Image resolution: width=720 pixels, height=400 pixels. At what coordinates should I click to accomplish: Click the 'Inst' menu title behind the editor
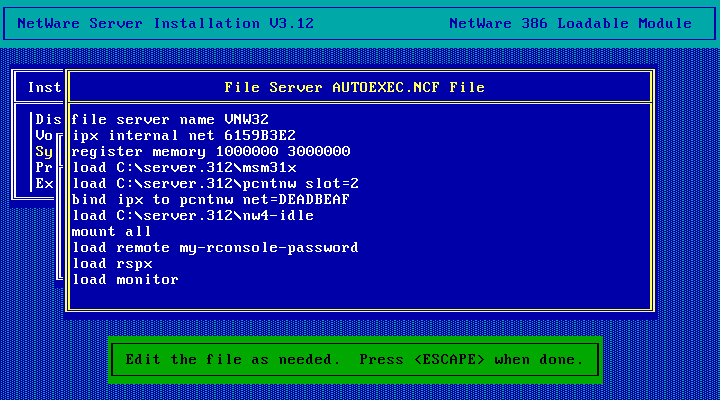44,87
